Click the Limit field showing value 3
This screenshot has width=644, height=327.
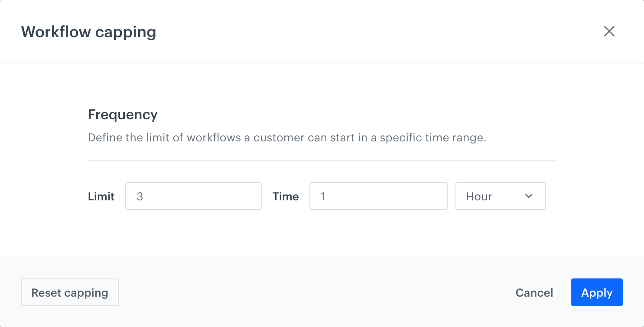coord(193,196)
